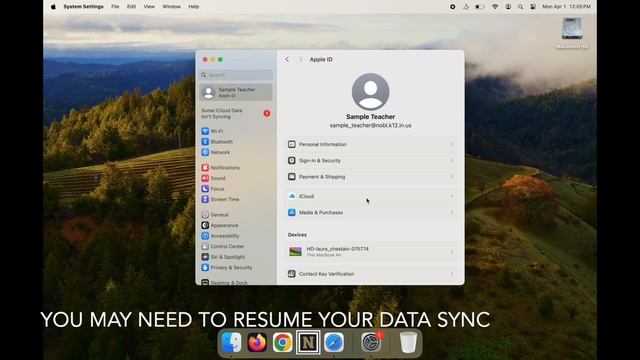Open the View menu
The height and width of the screenshot is (360, 640).
click(149, 7)
